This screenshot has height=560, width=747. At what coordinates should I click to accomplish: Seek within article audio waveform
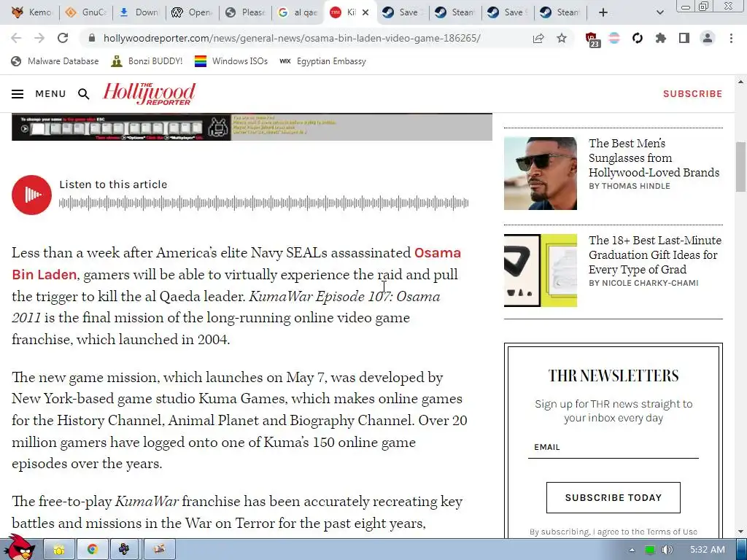coord(263,203)
